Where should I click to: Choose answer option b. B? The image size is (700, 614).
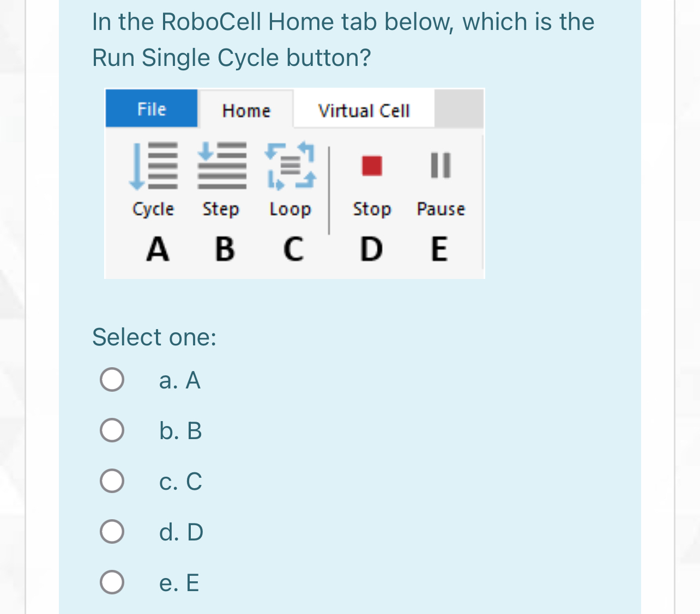pyautogui.click(x=112, y=430)
